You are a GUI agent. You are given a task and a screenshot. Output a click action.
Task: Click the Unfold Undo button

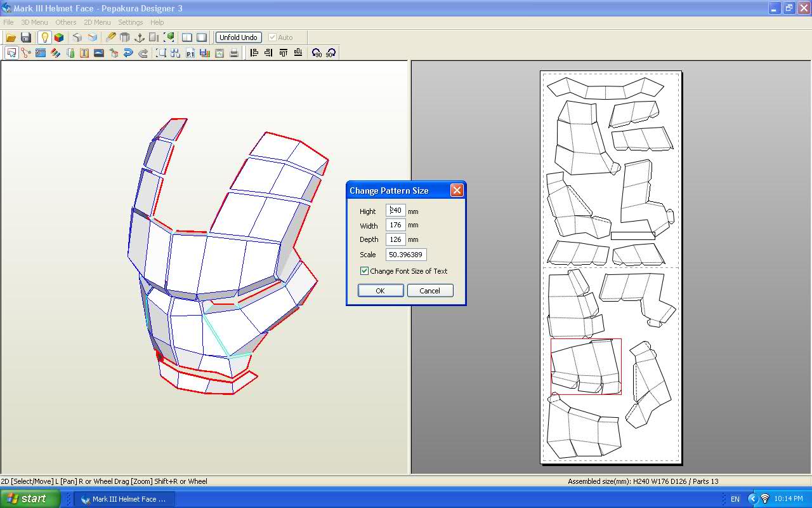(239, 37)
